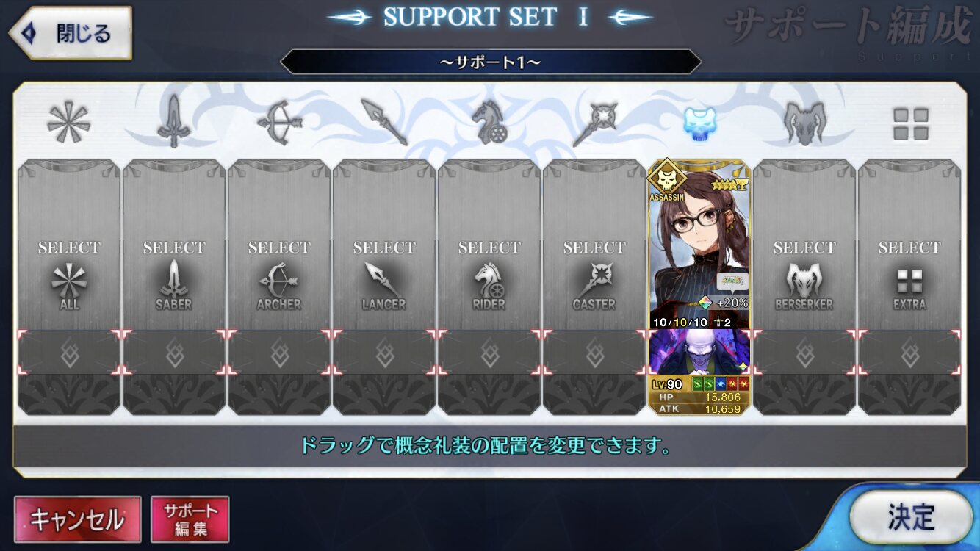Open the SELECT SABER support slot
The height and width of the screenshot is (551, 980).
point(174,246)
